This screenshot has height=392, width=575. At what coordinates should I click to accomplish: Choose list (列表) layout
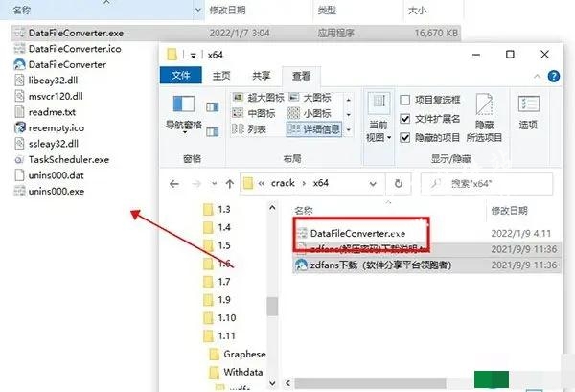pos(249,129)
